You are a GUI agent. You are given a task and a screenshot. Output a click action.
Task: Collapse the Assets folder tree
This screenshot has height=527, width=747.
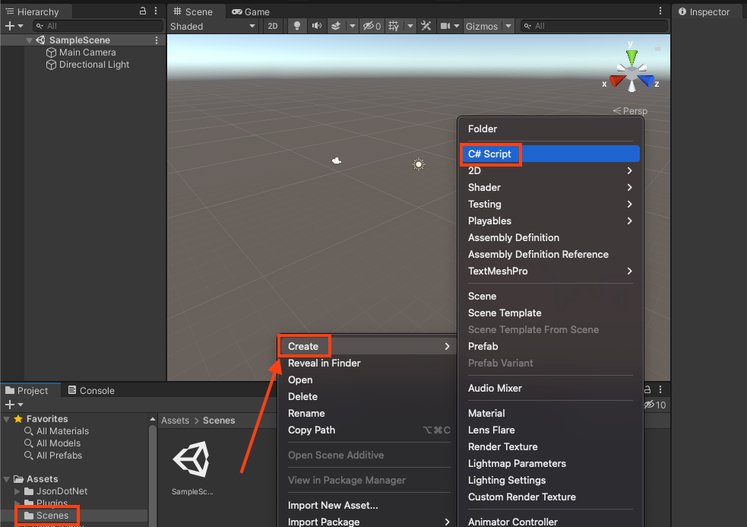click(x=7, y=479)
